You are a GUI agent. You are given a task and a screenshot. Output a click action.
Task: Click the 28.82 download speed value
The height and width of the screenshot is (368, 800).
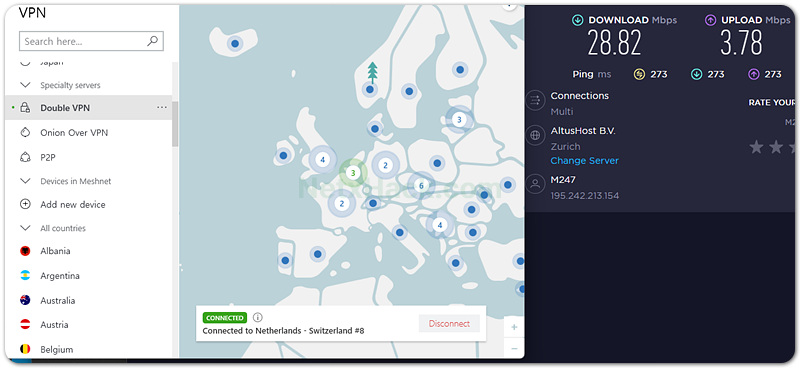(614, 42)
